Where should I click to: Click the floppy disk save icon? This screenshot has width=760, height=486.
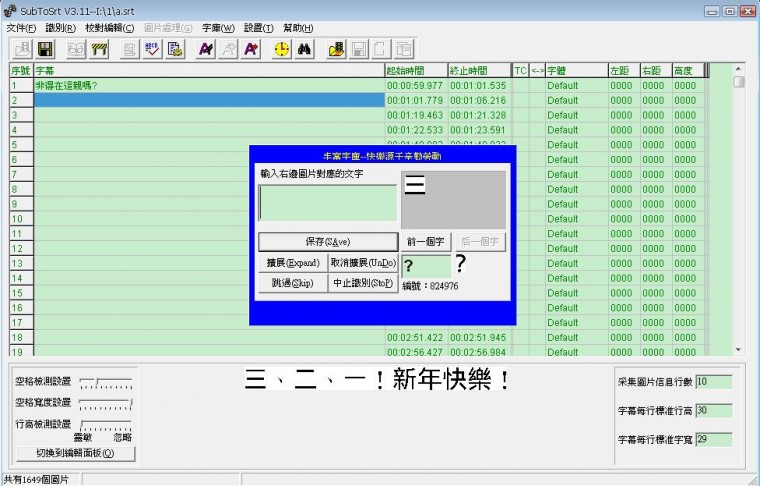(x=45, y=49)
